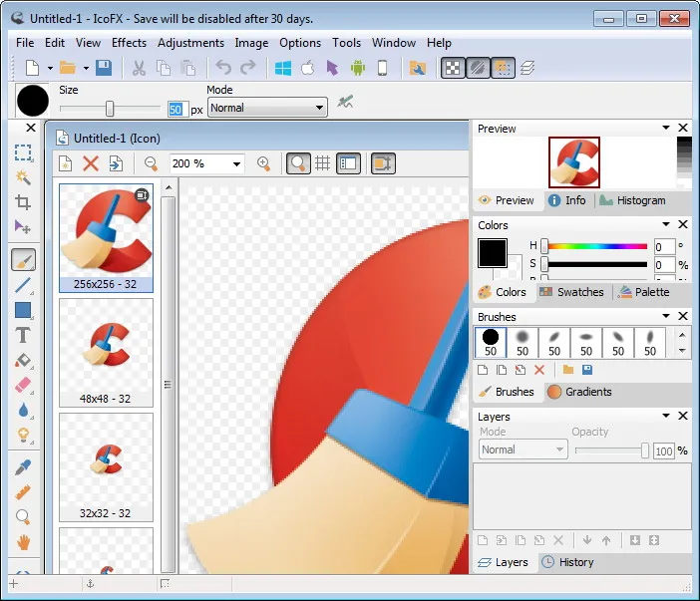Viewport: 700px width, 601px height.
Task: Toggle the image list side panel button
Action: 348,163
